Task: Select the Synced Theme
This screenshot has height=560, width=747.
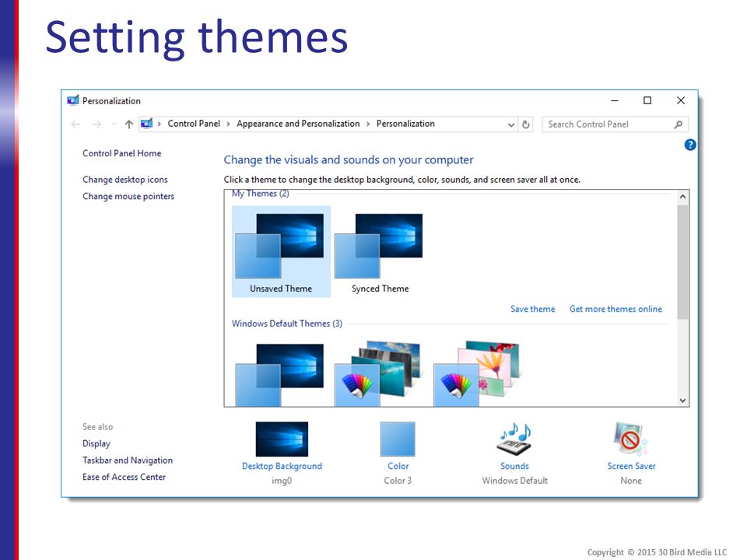Action: coord(380,251)
